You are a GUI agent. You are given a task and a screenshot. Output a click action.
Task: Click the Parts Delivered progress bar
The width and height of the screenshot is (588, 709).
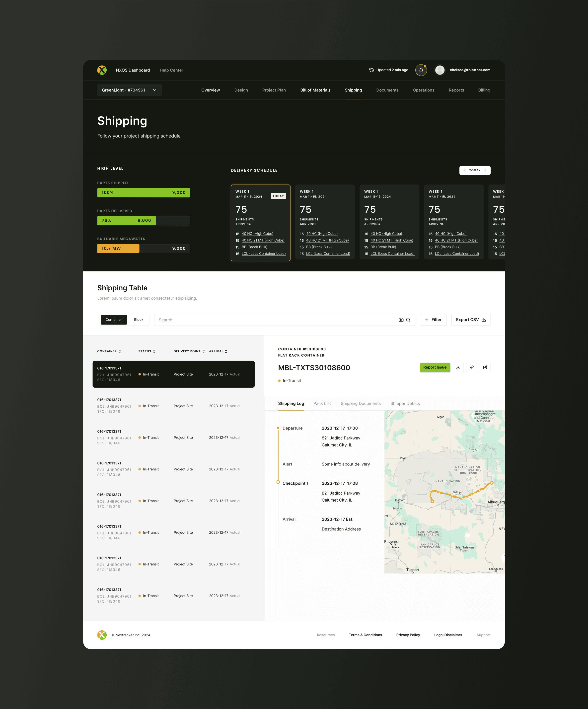point(144,220)
